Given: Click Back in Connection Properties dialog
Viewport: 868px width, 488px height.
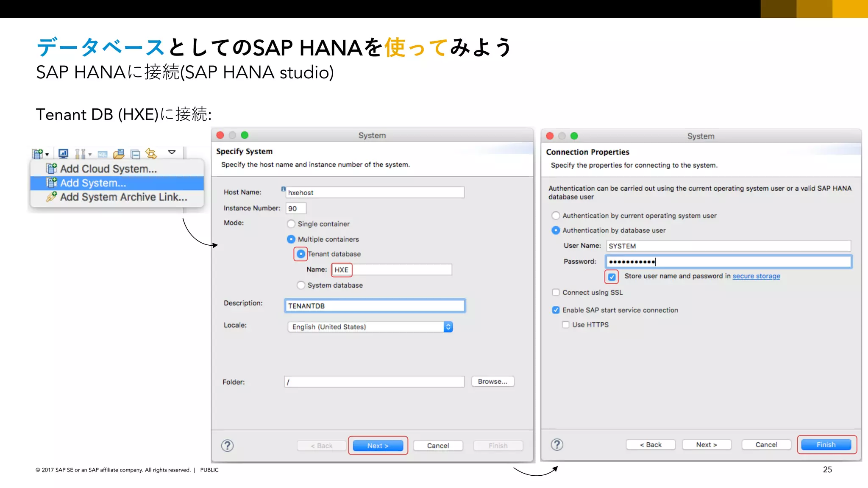Looking at the screenshot, I should [651, 445].
